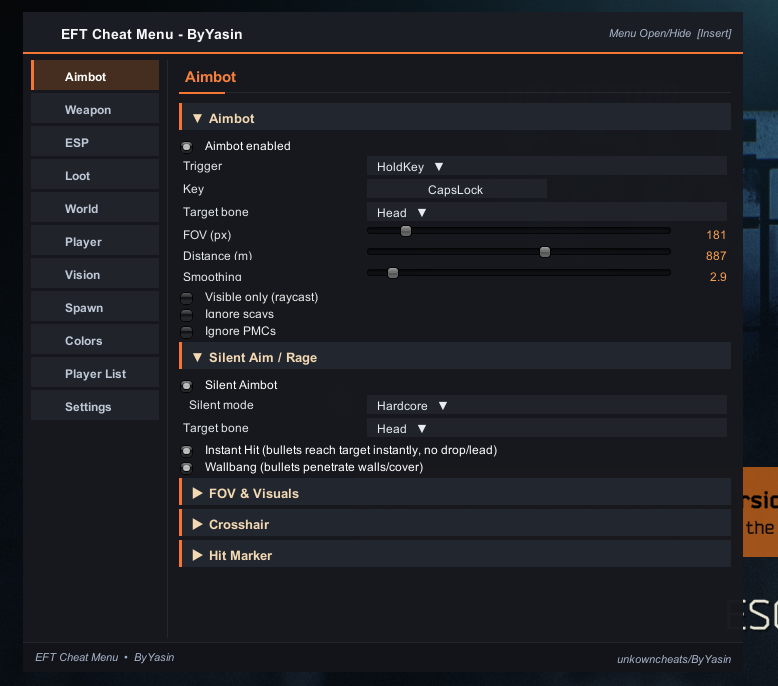
Task: Select the highlighted Aimbot sidebar tab
Action: pos(95,76)
